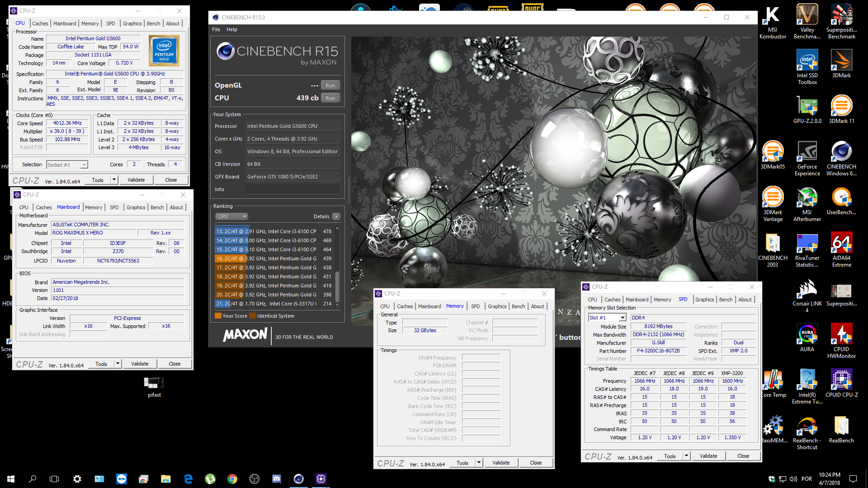Select ranking row 16 Pentium Gold 439
Screen dimensions: 868x488
(274, 258)
